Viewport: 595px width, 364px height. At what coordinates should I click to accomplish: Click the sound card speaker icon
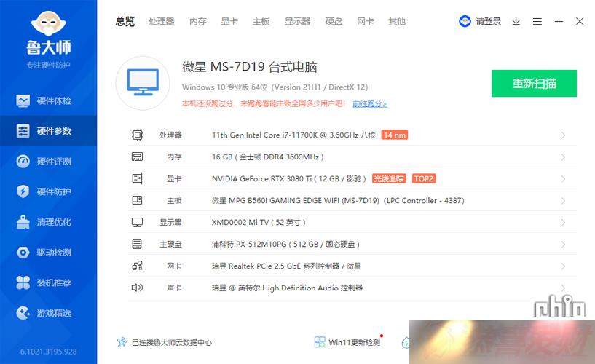point(137,288)
